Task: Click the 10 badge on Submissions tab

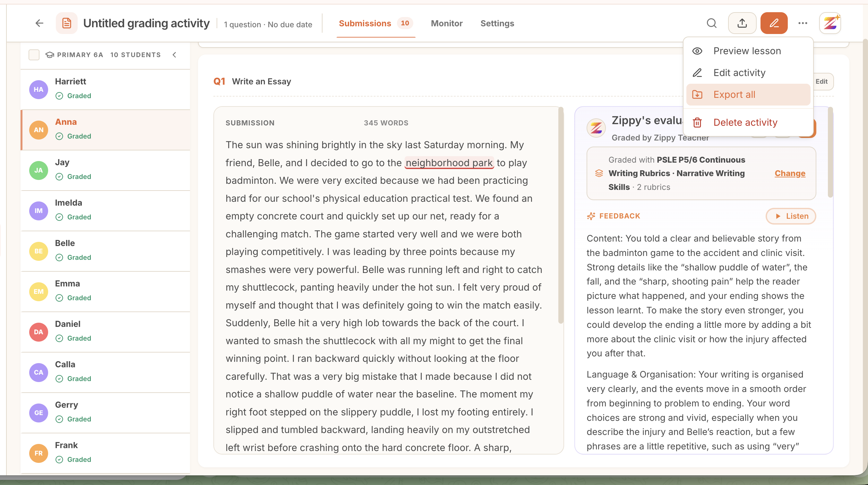Action: coord(405,23)
